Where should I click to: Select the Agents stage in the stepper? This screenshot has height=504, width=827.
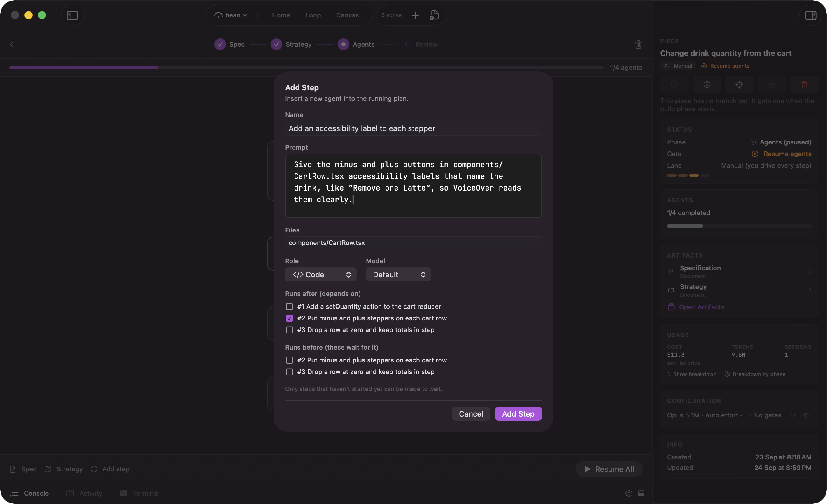[356, 44]
